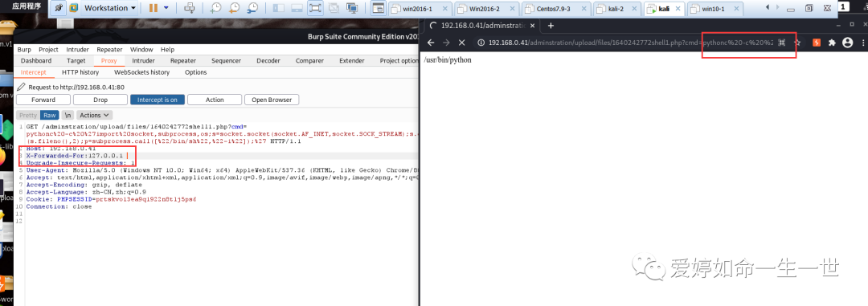
Task: Click the VMware Workstation logo icon
Action: click(x=74, y=8)
